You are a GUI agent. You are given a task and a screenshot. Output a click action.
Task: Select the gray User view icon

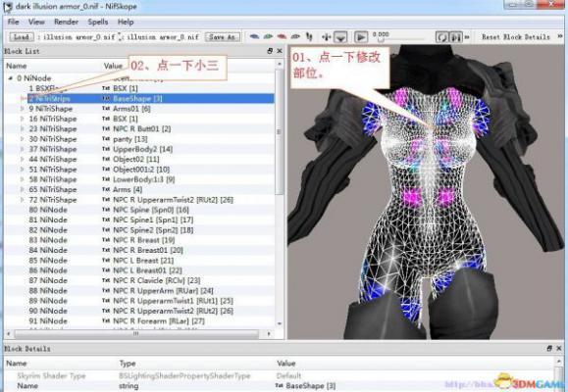295,36
